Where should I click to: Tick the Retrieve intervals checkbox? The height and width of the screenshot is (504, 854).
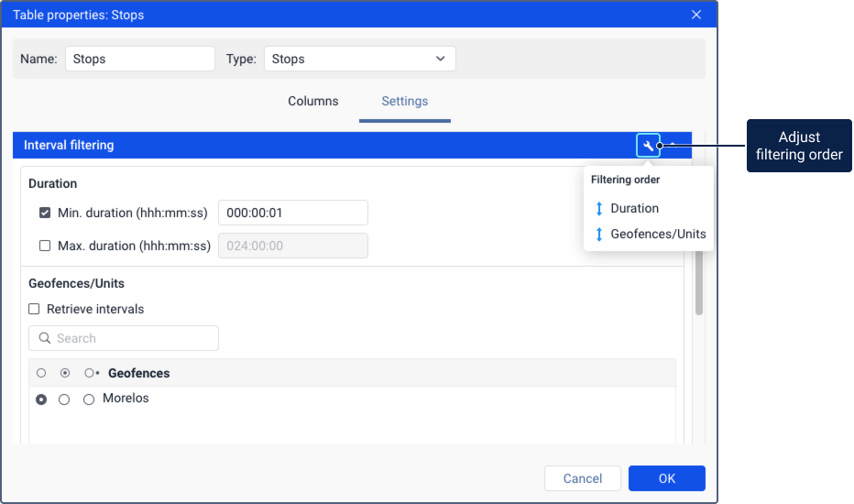pyautogui.click(x=34, y=309)
